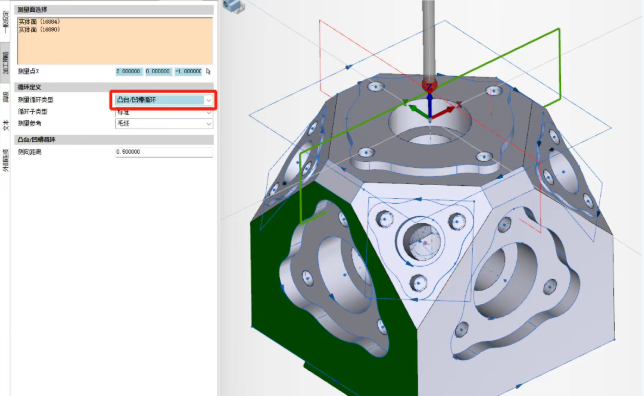Select the 实体面 (16890) list entry

(39, 30)
